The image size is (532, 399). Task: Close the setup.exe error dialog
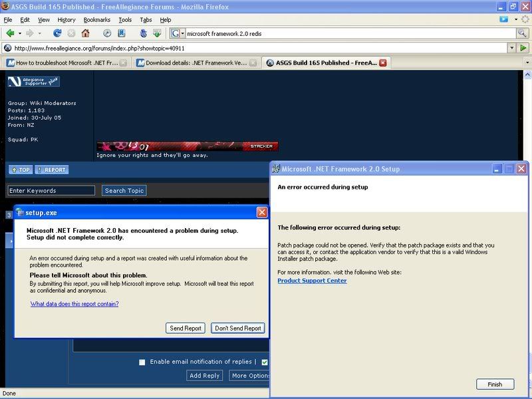click(x=262, y=212)
